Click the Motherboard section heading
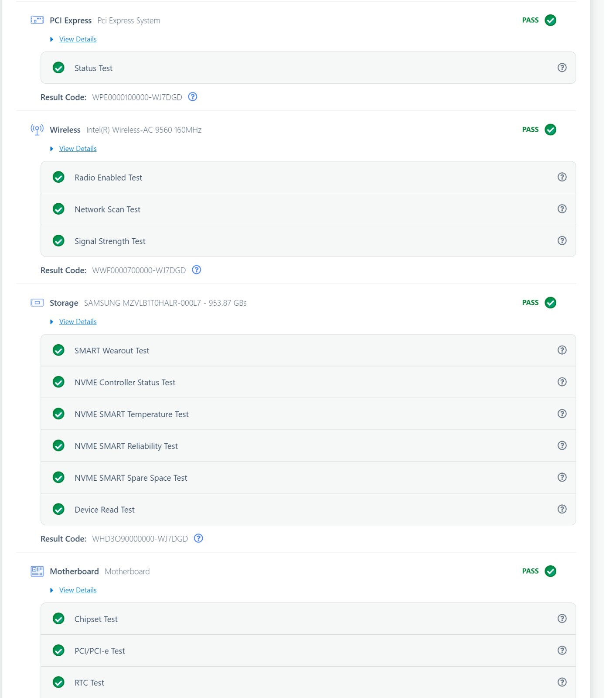This screenshot has height=698, width=616. pos(74,571)
